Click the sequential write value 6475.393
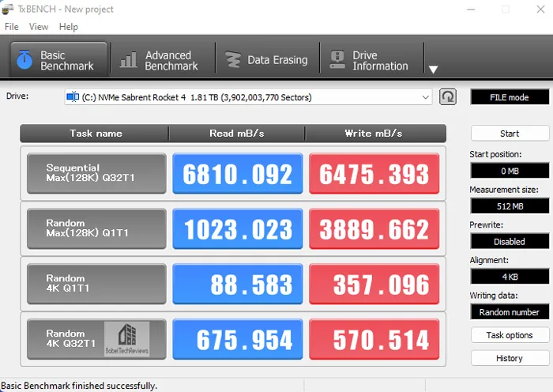This screenshot has height=392, width=553. click(x=374, y=173)
